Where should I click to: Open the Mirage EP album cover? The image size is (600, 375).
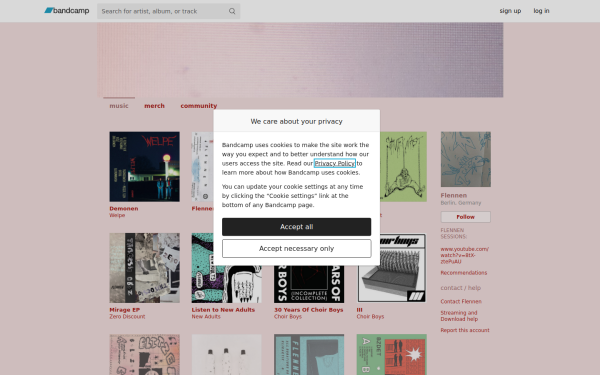144,268
